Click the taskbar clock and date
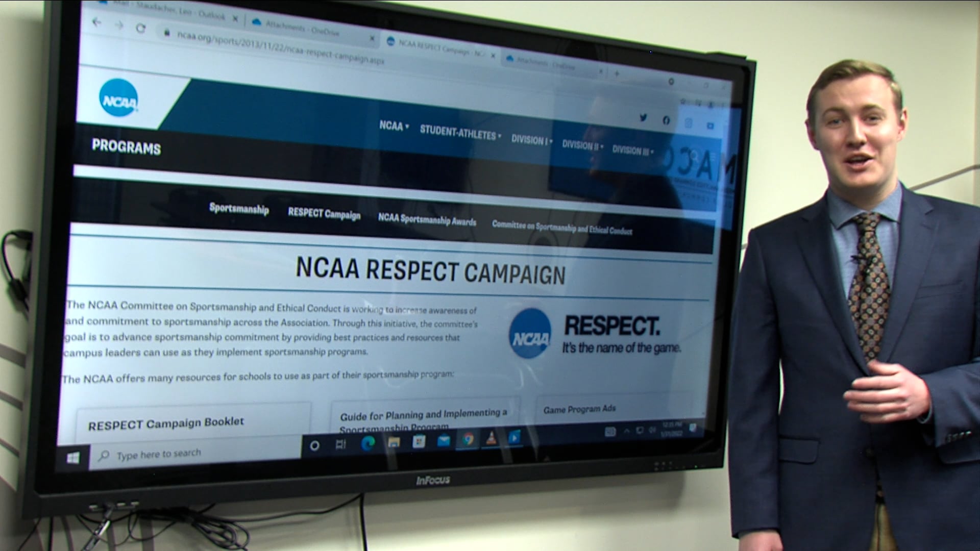Viewport: 980px width, 551px height. click(x=672, y=429)
